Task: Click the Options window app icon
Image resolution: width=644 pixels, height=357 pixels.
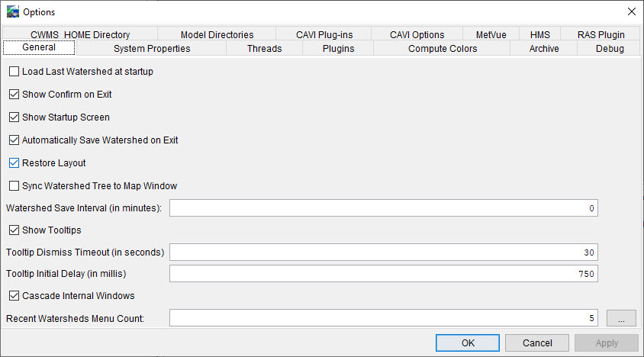Action: [x=13, y=12]
